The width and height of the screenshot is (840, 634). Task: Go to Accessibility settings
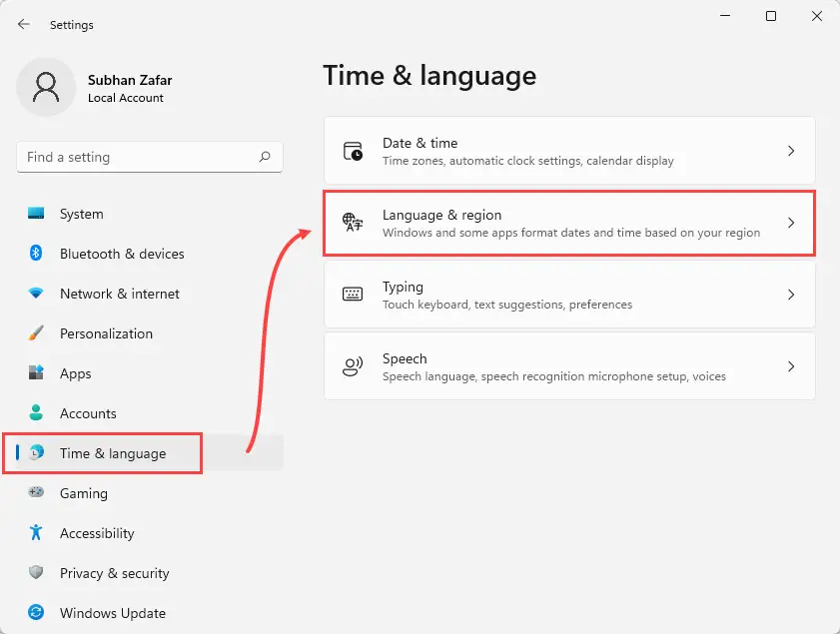pyautogui.click(x=150, y=533)
